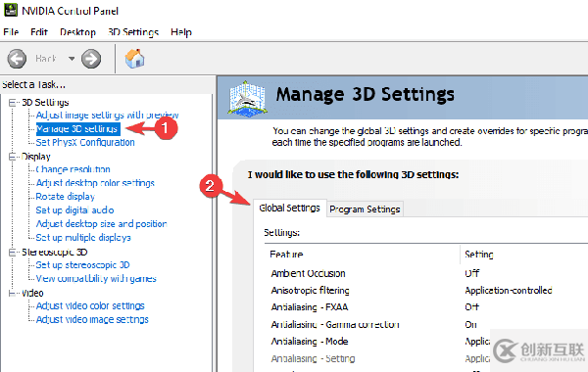Open the Edit menu

pos(39,32)
